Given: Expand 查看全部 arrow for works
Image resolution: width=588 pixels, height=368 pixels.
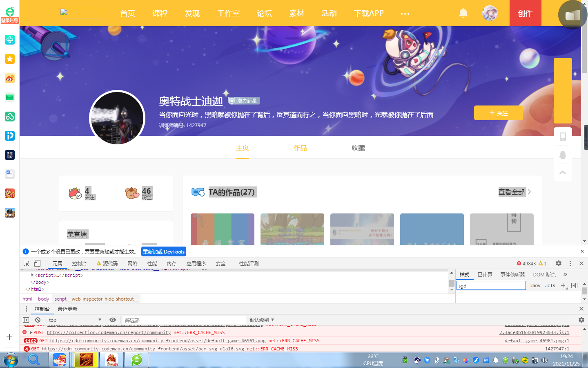Looking at the screenshot, I should (x=530, y=192).
